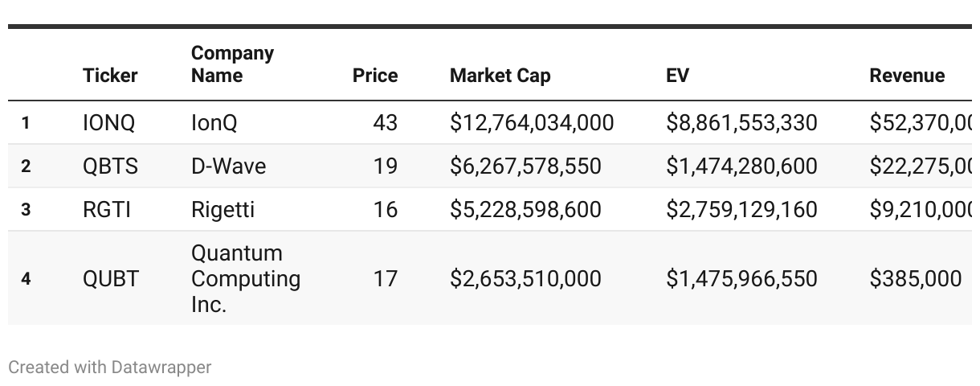Click Rigetti's market cap value $5,228,598,600
This screenshot has width=980, height=386.
coord(525,210)
